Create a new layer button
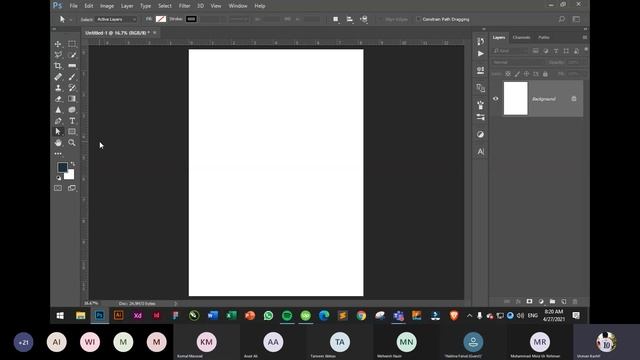640x360 pixels. pos(564,302)
